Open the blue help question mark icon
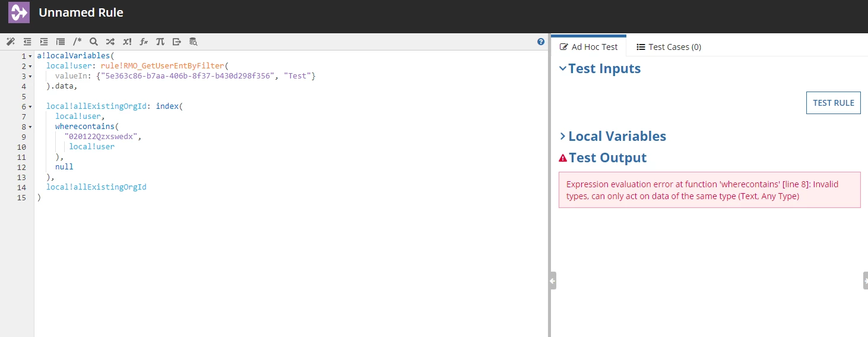Viewport: 868px width, 337px height. [x=541, y=42]
